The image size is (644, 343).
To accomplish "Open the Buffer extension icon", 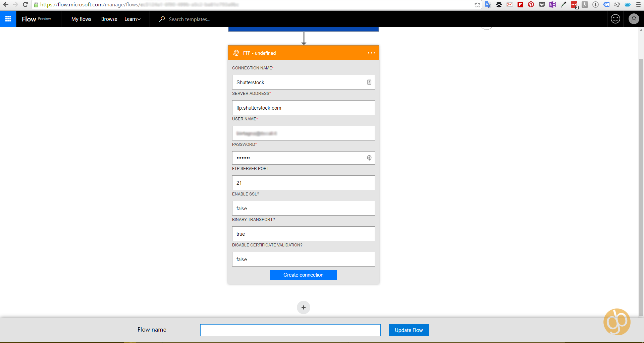I will 499,4.
